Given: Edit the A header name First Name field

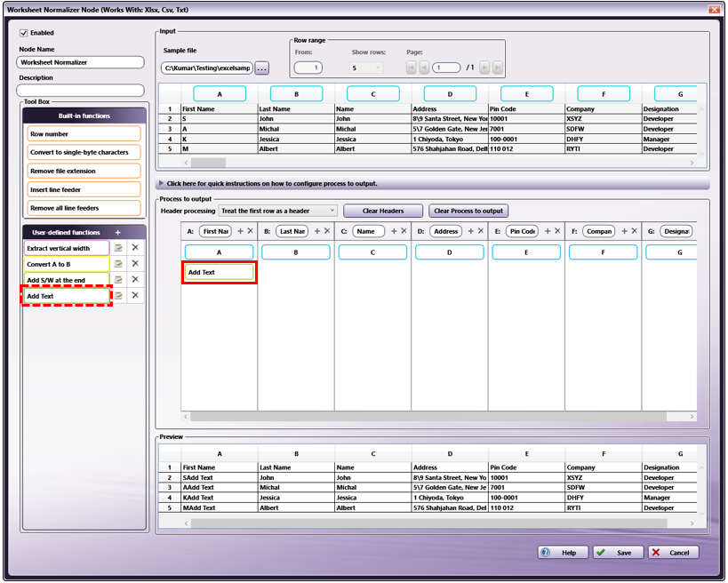Looking at the screenshot, I should coord(215,231).
